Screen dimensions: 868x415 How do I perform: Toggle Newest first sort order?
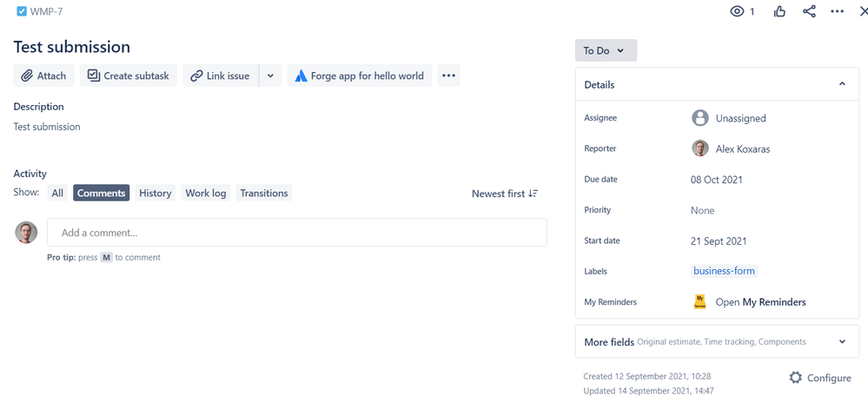click(x=505, y=194)
